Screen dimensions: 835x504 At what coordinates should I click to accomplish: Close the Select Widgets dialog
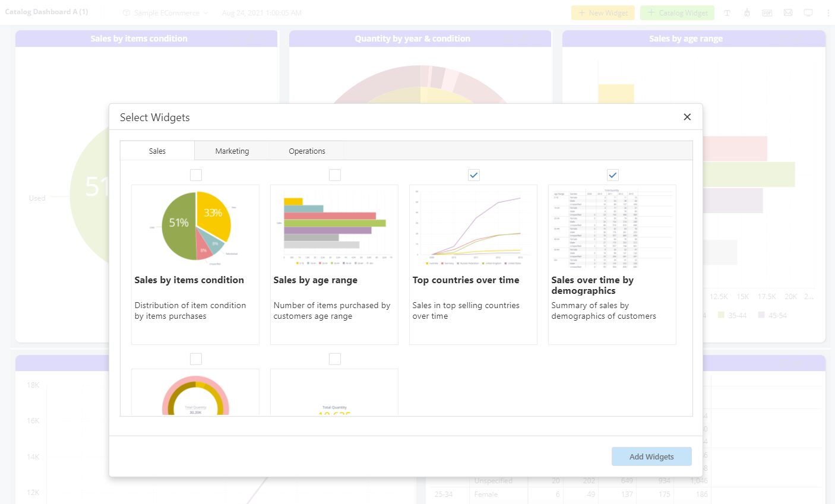(687, 117)
